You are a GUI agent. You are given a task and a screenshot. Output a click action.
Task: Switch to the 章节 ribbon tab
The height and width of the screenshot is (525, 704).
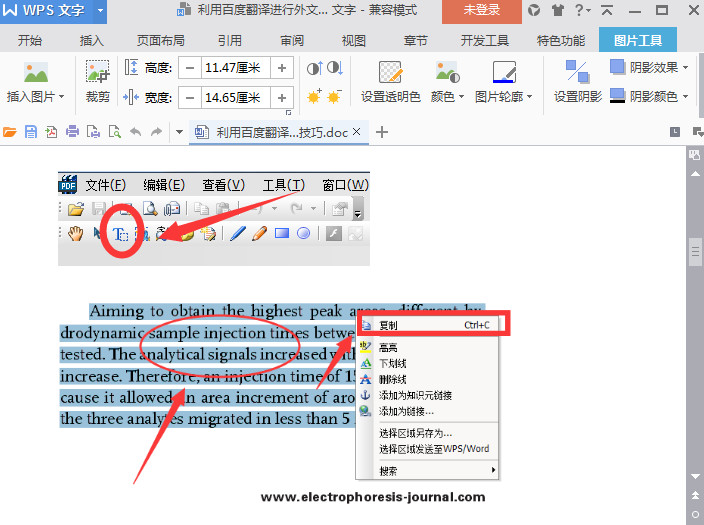(x=415, y=40)
